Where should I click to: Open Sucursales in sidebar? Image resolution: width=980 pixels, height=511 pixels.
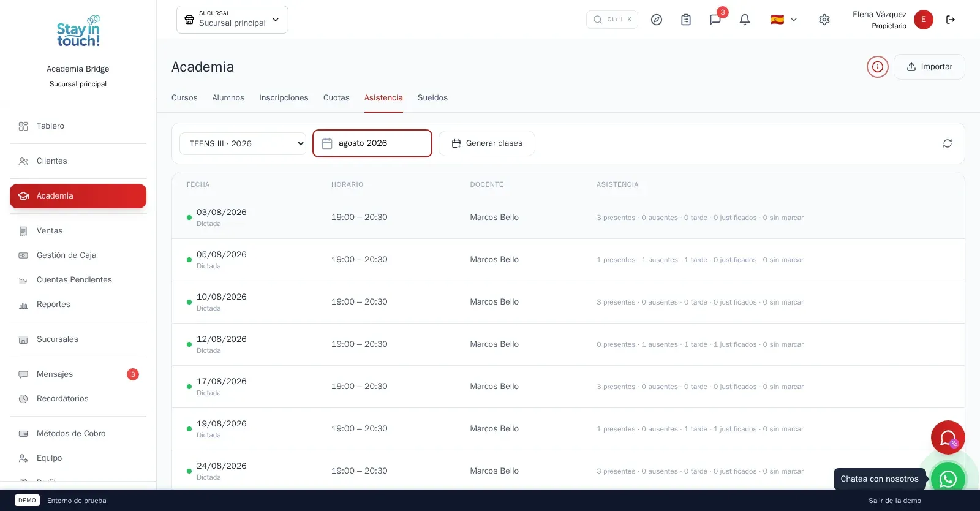coord(78,339)
